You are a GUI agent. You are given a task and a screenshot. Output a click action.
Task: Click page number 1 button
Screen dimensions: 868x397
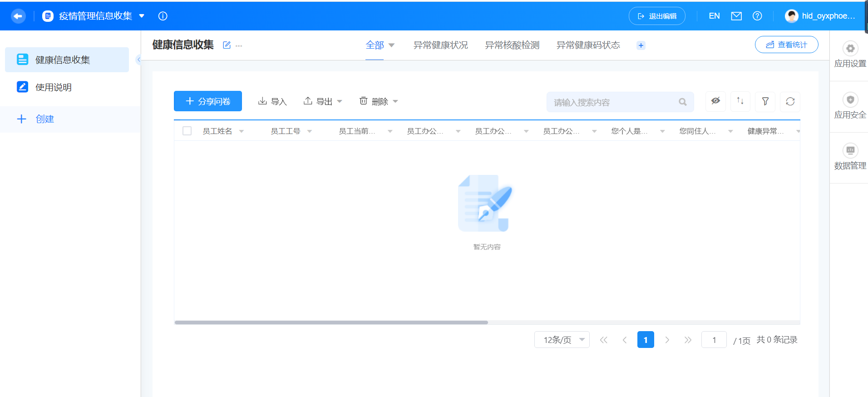point(646,340)
